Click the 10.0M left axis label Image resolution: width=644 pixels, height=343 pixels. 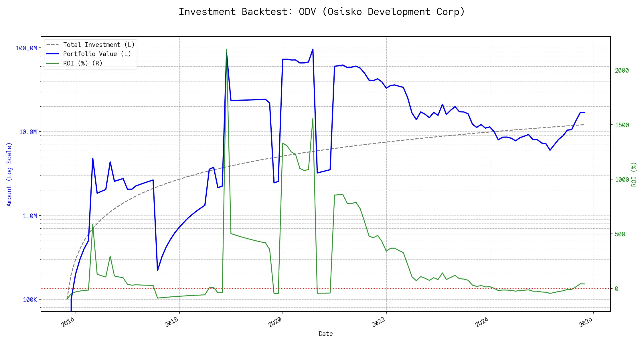click(x=28, y=132)
